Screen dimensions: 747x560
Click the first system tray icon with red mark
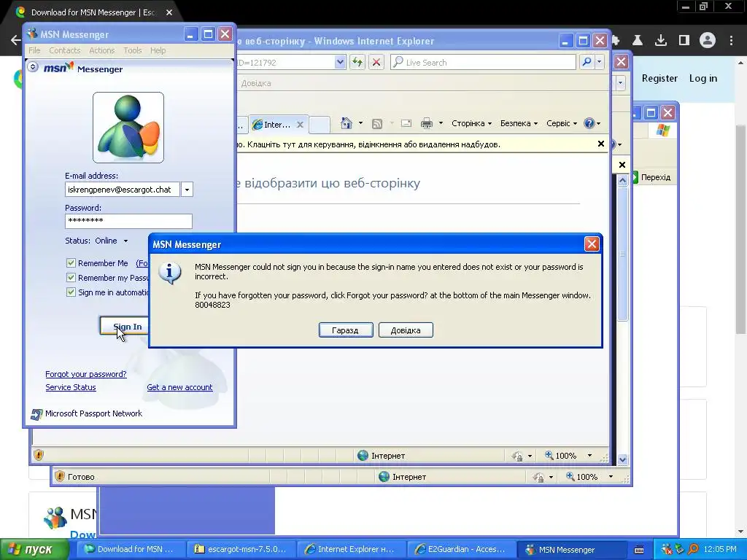click(x=667, y=549)
